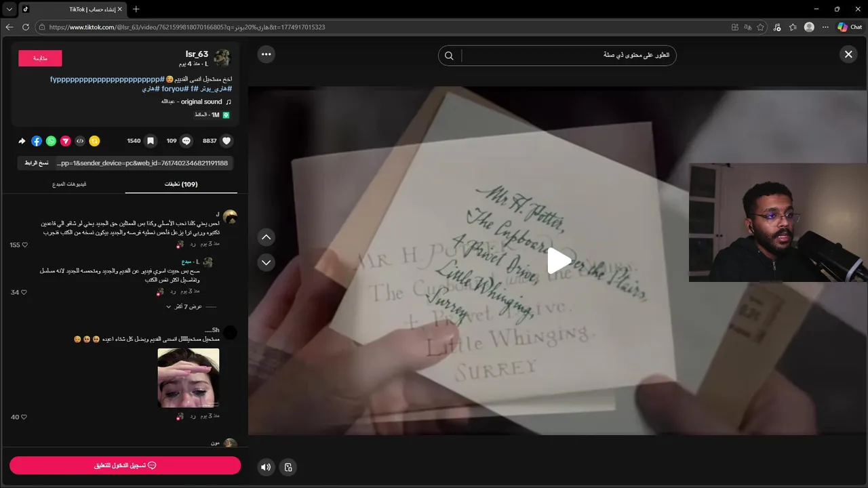
Task: Go to the next video with the down chevron
Action: tap(267, 262)
